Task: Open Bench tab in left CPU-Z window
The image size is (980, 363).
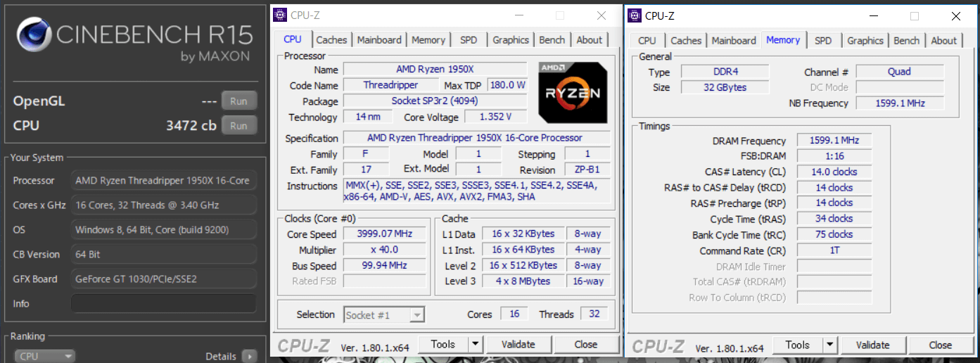Action: click(x=552, y=40)
